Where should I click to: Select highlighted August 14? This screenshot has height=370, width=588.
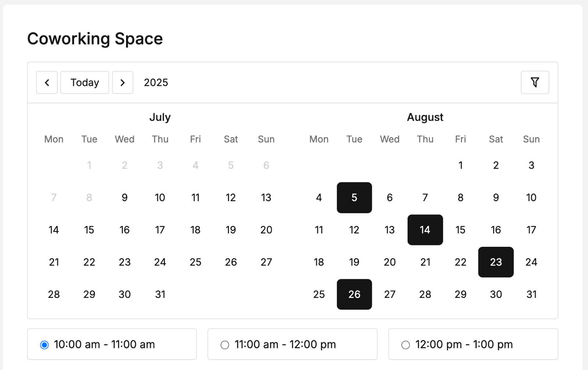point(425,230)
